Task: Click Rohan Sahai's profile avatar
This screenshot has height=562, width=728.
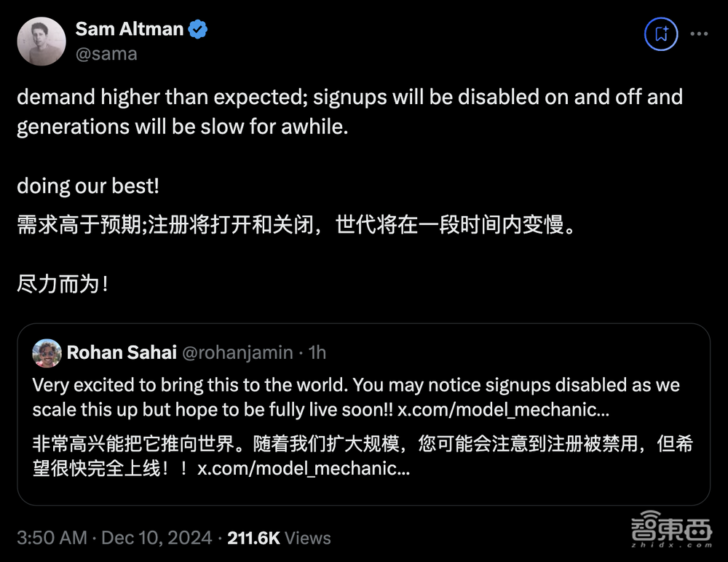Action: [47, 352]
